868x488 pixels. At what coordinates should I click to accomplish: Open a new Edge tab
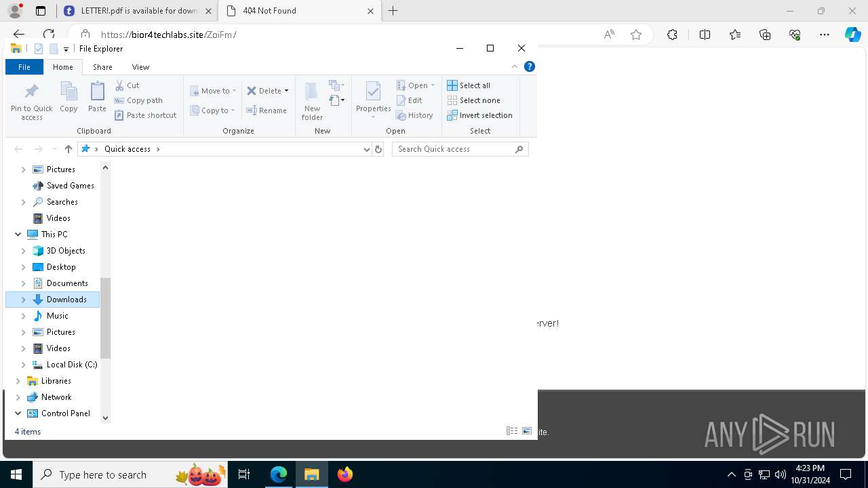point(393,11)
